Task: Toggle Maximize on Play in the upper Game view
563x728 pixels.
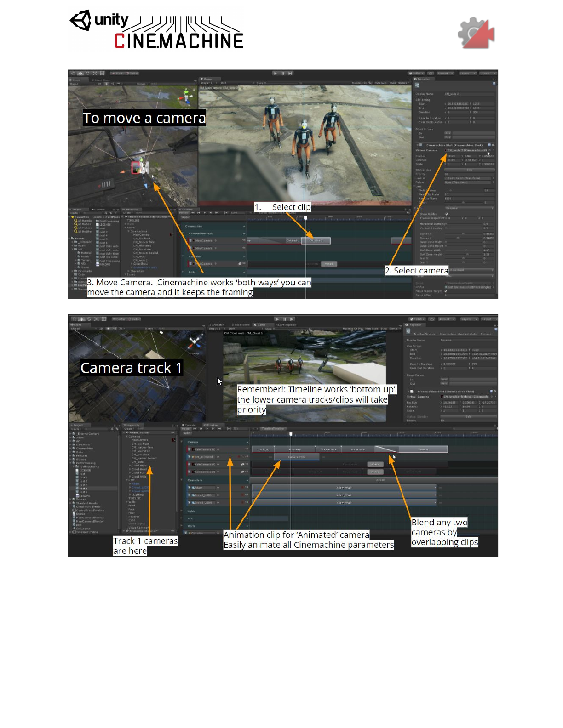Action: coord(362,83)
